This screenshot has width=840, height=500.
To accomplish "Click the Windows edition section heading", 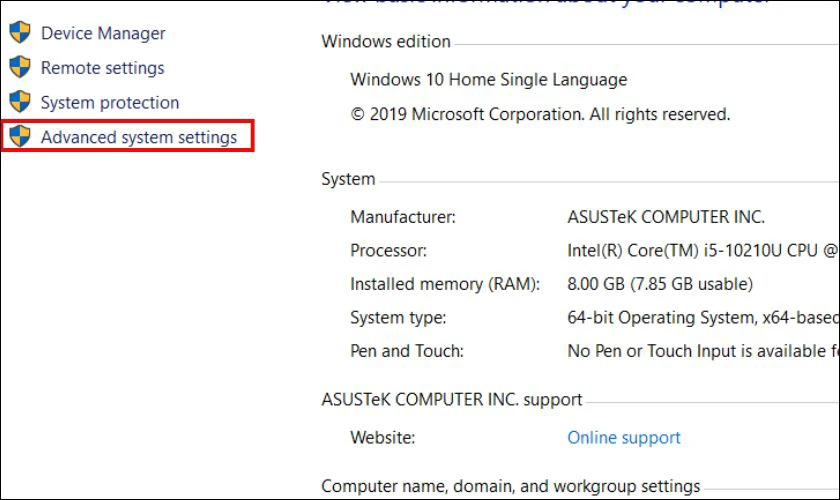I will (x=386, y=41).
